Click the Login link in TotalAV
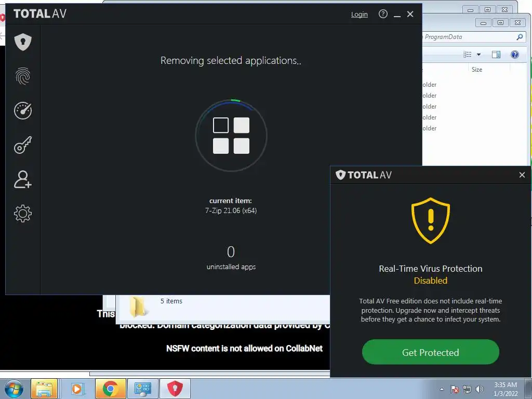Viewport: 532px width, 399px height. 360,14
